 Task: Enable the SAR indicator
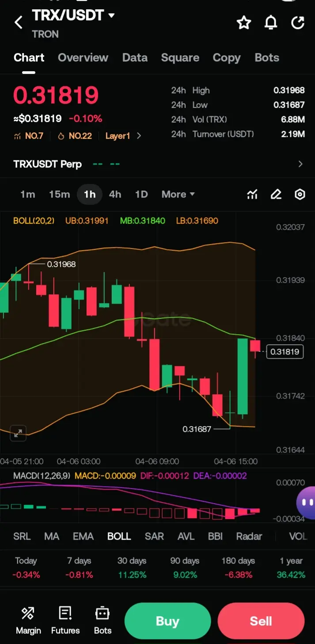[154, 537]
